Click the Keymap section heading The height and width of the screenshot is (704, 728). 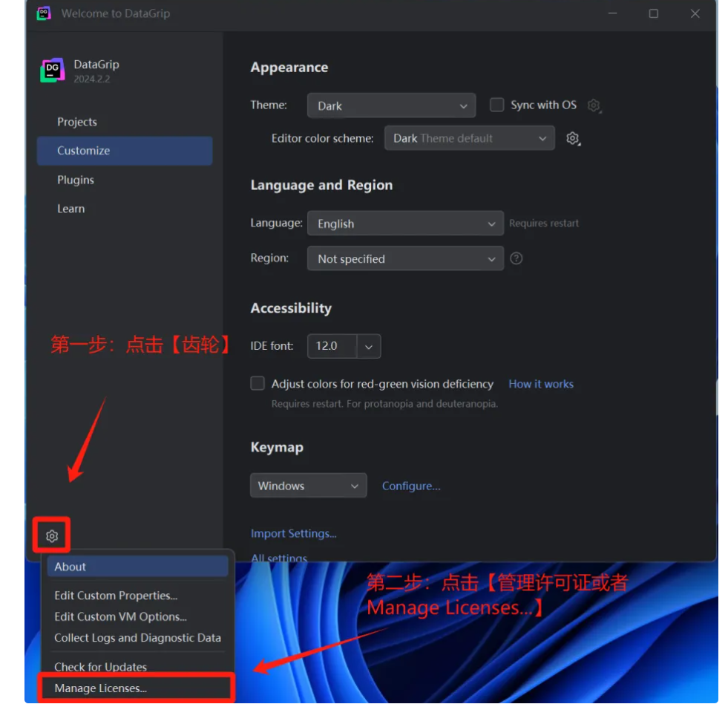(x=277, y=447)
